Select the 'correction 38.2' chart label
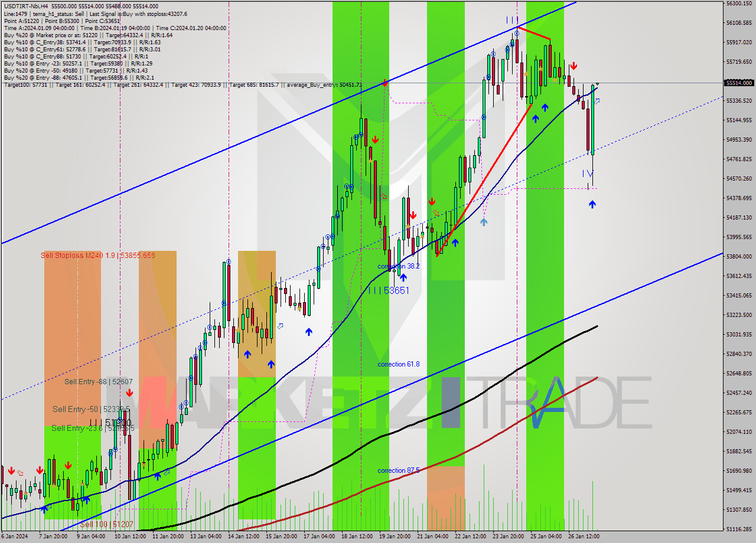The image size is (756, 543). pos(399,266)
